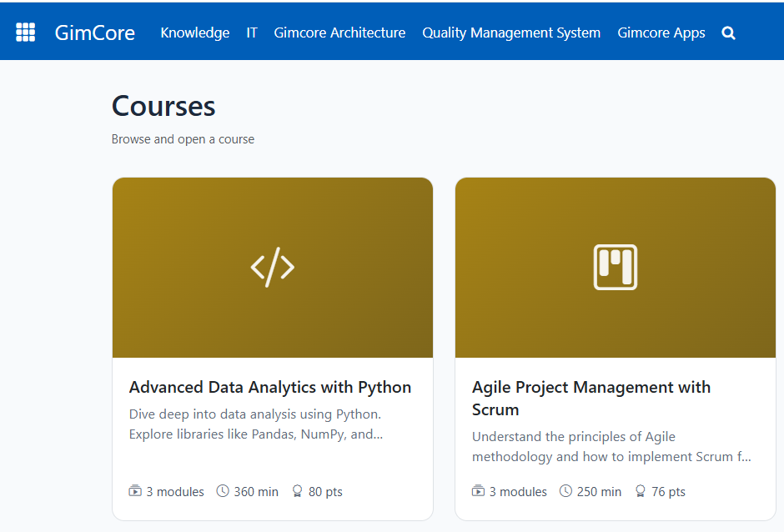Viewport: 784px width, 532px height.
Task: Open Gimcore Apps menu
Action: [x=661, y=33]
